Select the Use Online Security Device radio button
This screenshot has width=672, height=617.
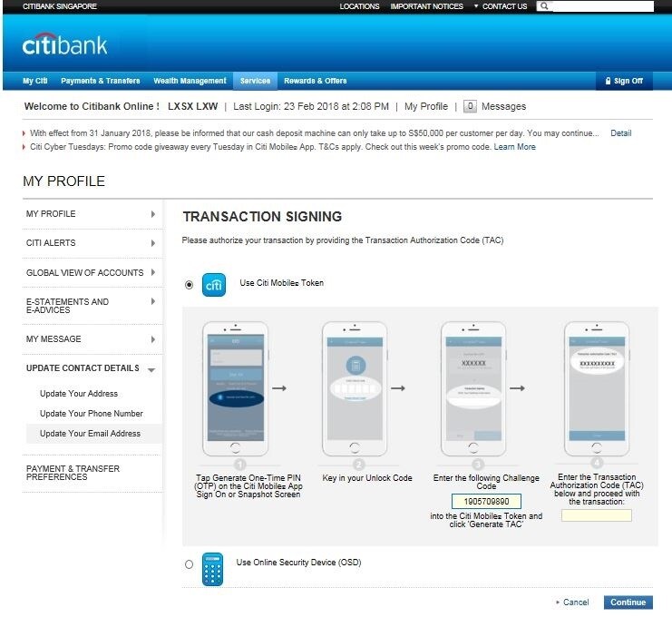pyautogui.click(x=189, y=564)
